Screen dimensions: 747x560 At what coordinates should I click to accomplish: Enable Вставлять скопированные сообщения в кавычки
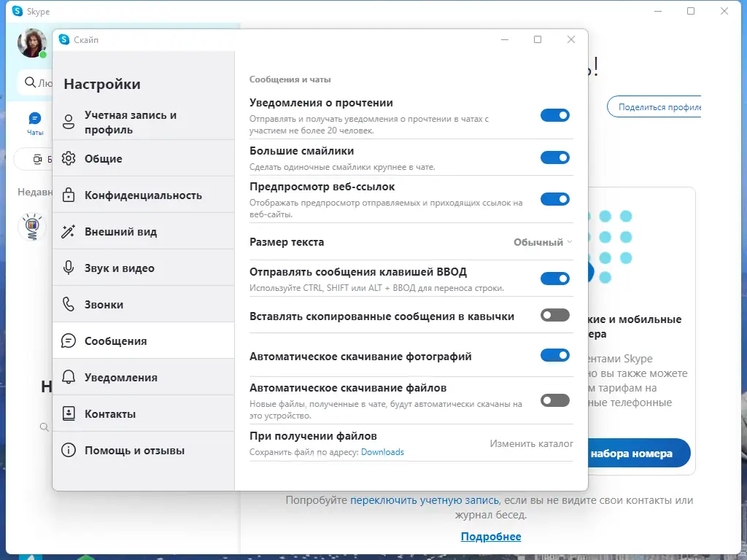(555, 315)
